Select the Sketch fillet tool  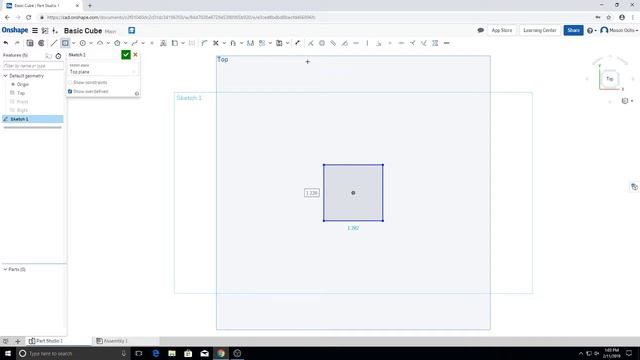click(x=204, y=43)
